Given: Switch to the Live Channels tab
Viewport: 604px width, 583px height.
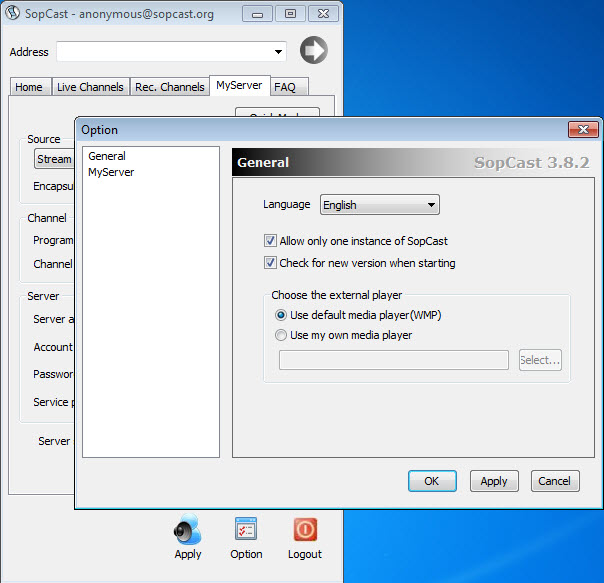Looking at the screenshot, I should tap(90, 87).
